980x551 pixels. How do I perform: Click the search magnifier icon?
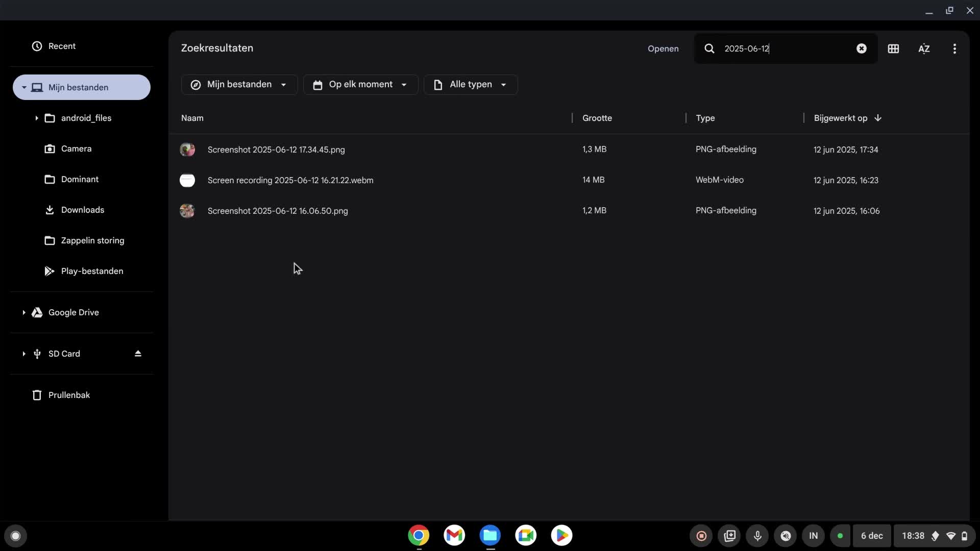[709, 48]
